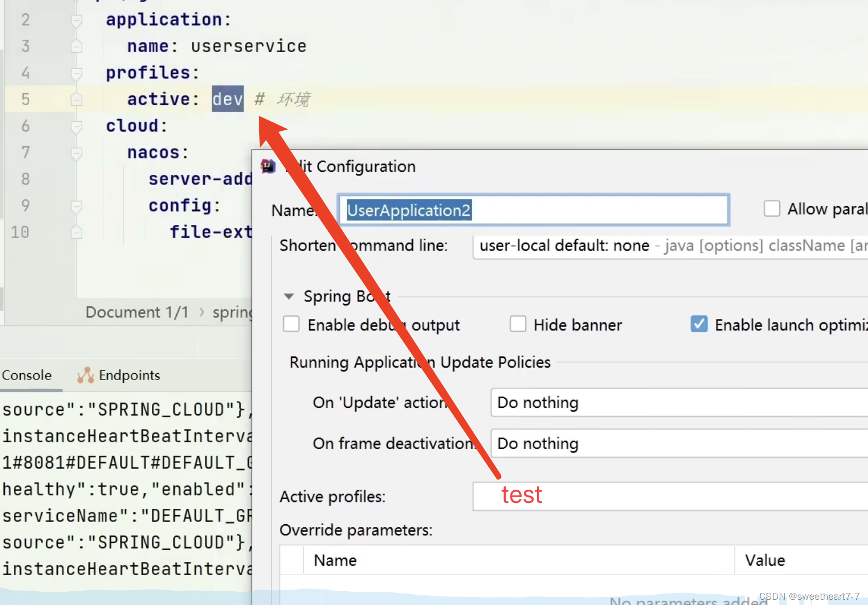The height and width of the screenshot is (605, 868).
Task: Uncheck Enable launch optimization
Action: pos(699,324)
